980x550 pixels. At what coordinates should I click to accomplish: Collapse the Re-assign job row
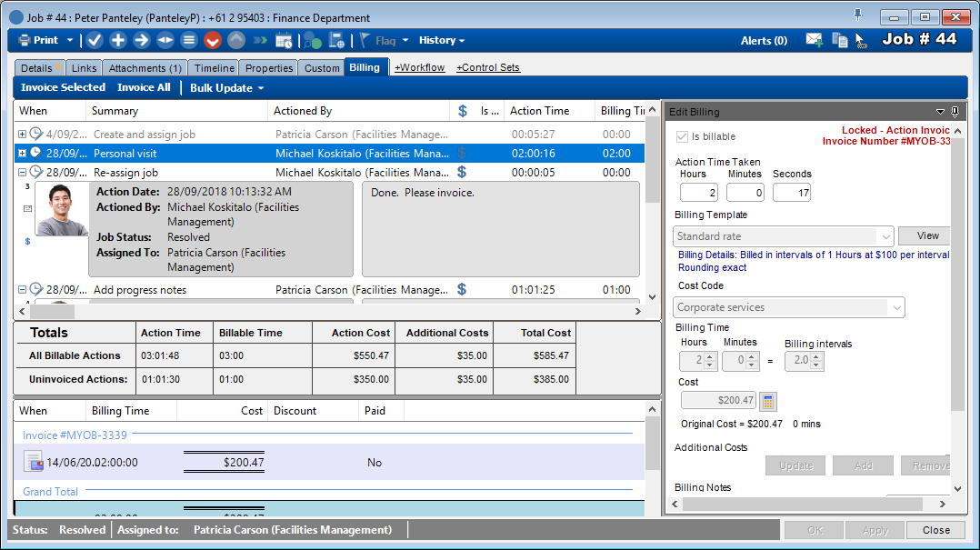click(22, 172)
